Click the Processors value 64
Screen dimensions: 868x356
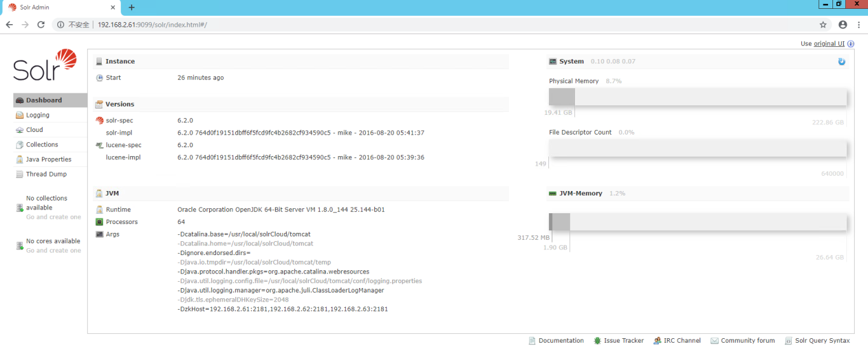point(181,222)
